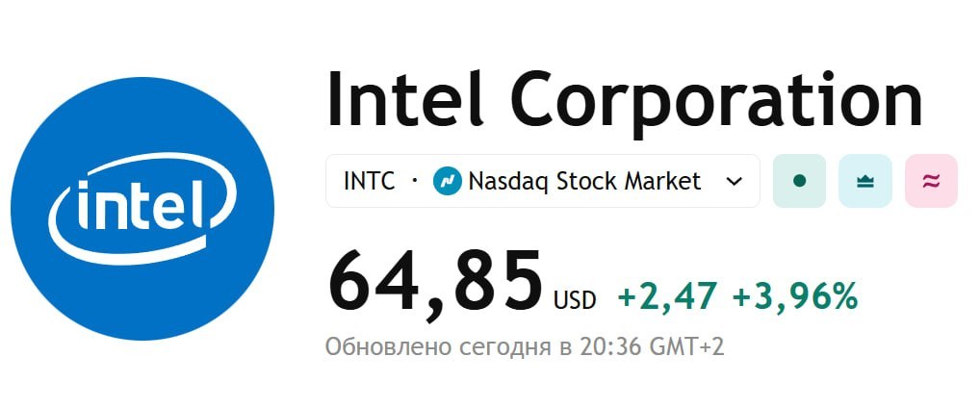The height and width of the screenshot is (408, 980).
Task: Click the blue crown badge icon
Action: [864, 181]
